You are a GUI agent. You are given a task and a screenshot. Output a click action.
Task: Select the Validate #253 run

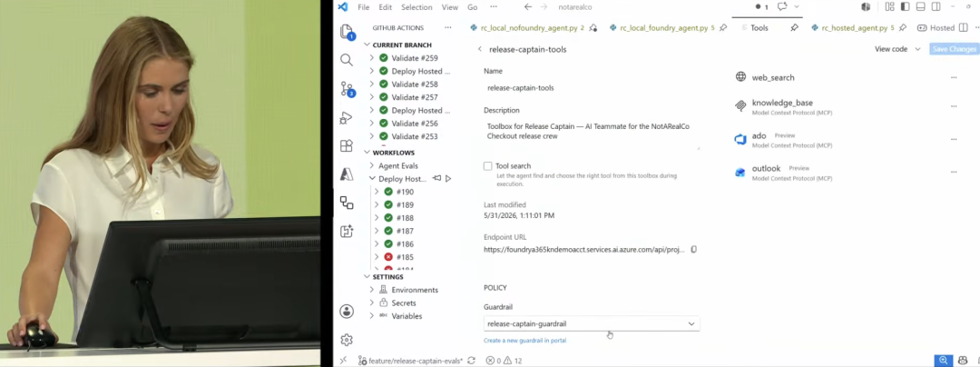pos(414,136)
